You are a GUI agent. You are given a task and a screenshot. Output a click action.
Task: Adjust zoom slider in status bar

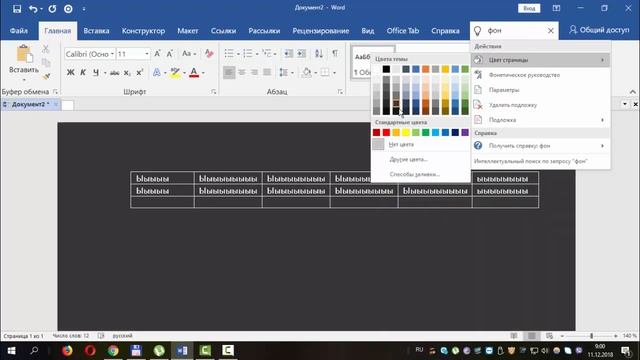coord(591,336)
